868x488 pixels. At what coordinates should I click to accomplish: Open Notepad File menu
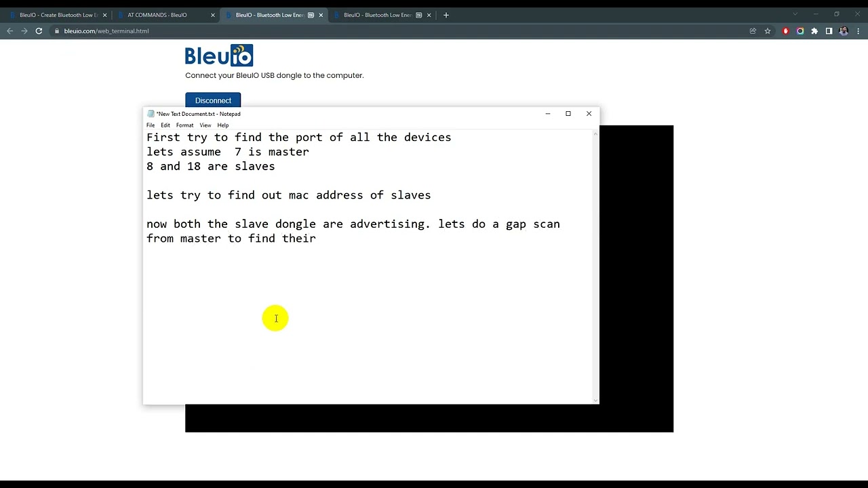[x=151, y=125]
